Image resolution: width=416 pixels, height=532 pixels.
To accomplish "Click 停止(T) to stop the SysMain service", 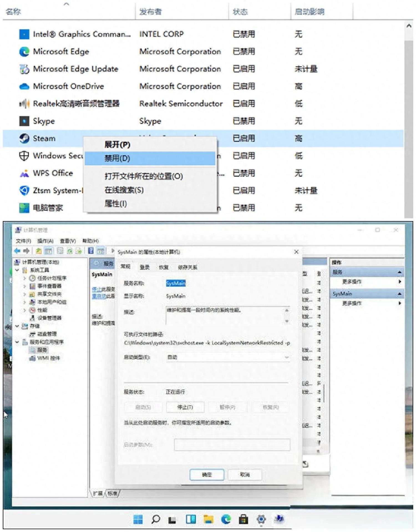I will tap(185, 407).
